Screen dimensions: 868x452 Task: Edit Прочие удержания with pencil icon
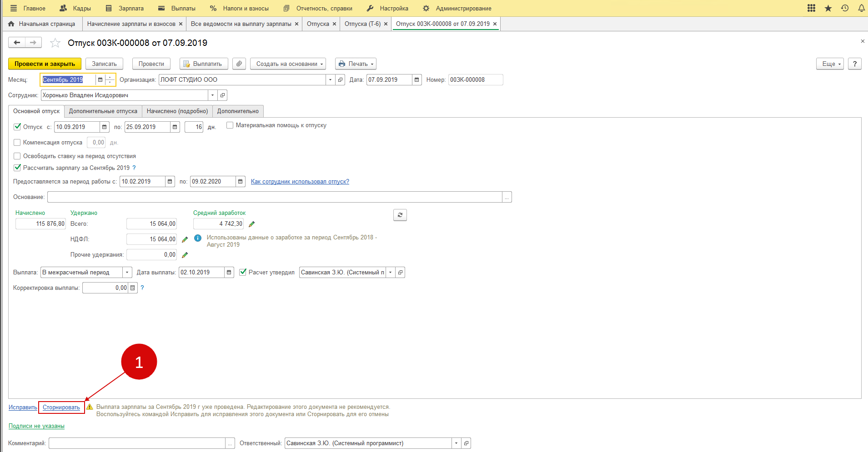[185, 255]
